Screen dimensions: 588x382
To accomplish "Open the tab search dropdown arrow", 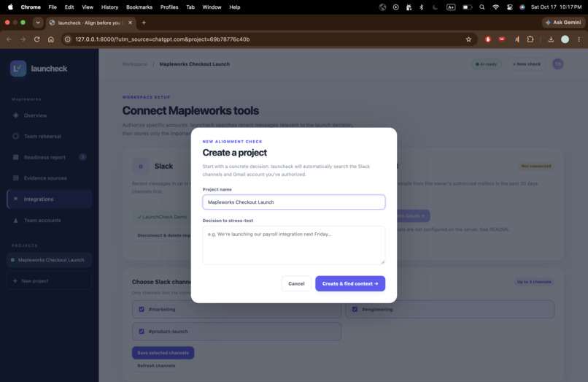I will tap(38, 23).
